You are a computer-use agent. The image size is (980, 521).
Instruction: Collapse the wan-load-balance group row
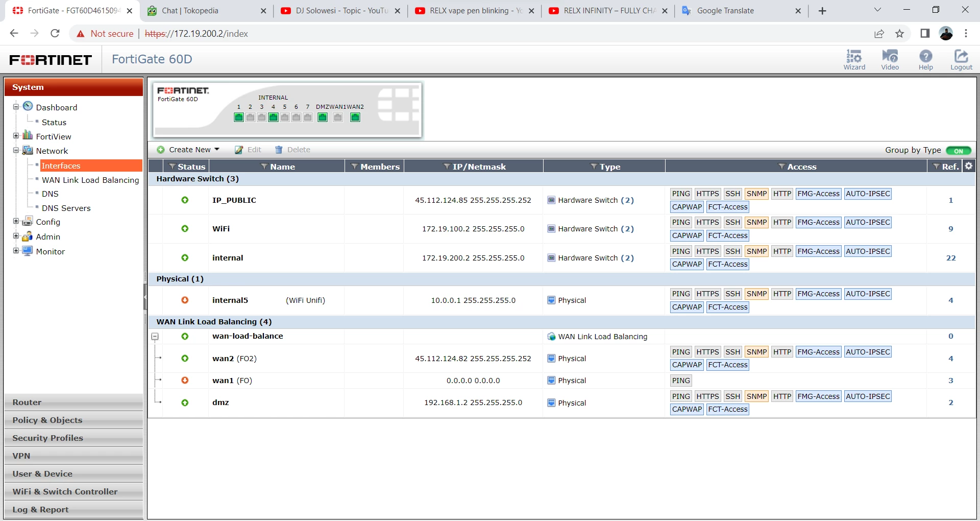click(155, 337)
